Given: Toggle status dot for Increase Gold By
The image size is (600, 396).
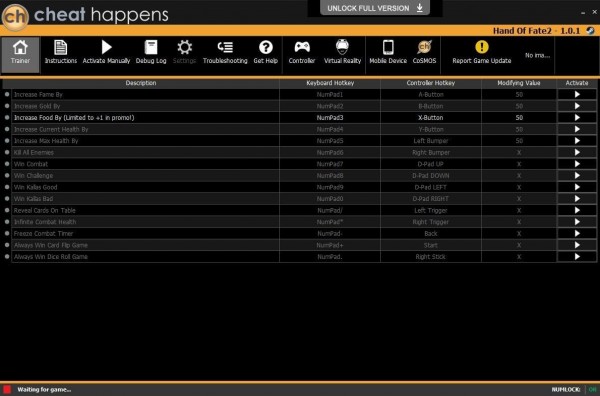Looking at the screenshot, I should (7, 106).
